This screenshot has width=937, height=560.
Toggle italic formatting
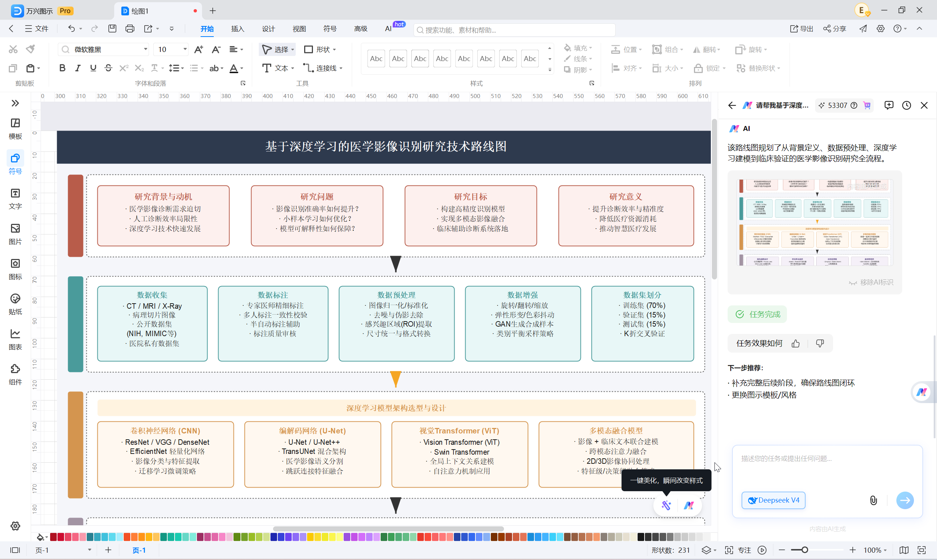coord(78,68)
